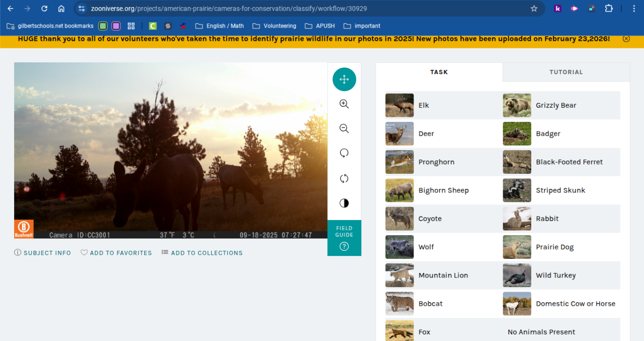This screenshot has height=341, width=644.
Task: Select the Task tab
Action: click(439, 72)
